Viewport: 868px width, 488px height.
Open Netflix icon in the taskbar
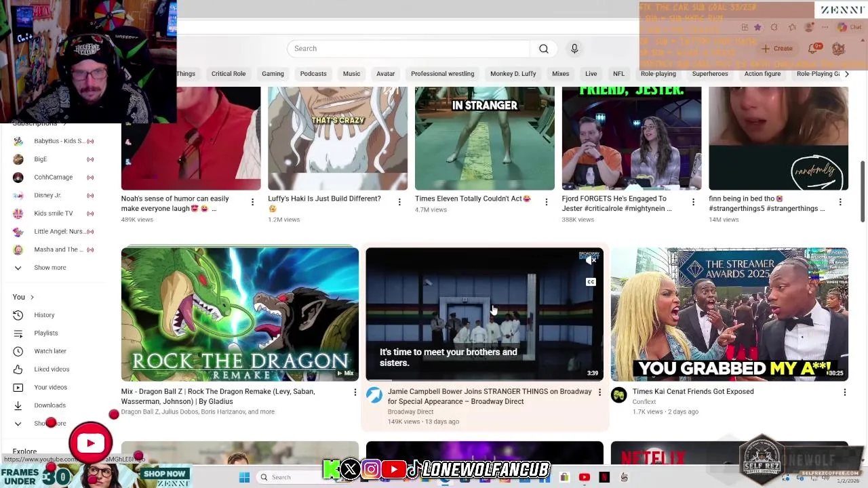click(x=604, y=477)
